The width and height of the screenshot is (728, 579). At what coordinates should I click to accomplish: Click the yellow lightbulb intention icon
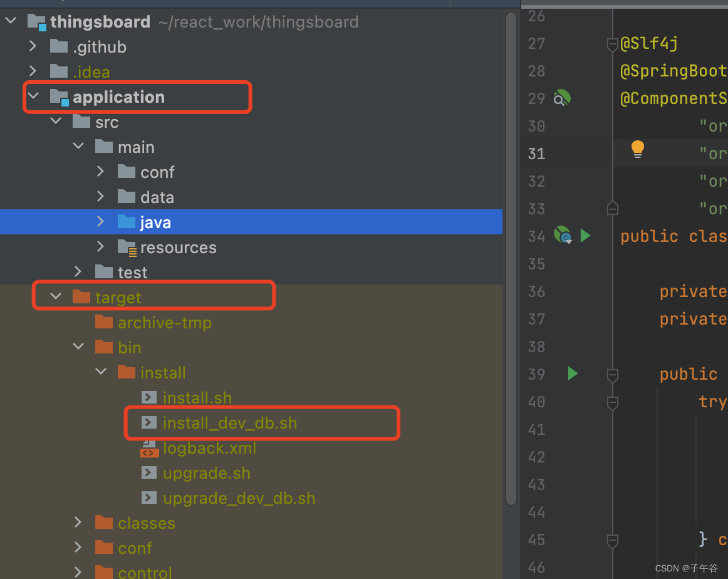click(x=637, y=149)
